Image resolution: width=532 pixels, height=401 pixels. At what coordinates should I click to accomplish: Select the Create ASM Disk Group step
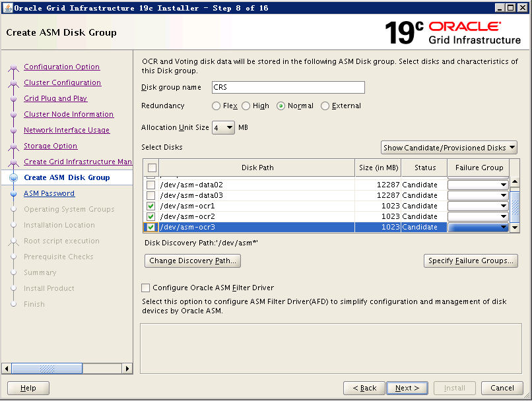67,177
